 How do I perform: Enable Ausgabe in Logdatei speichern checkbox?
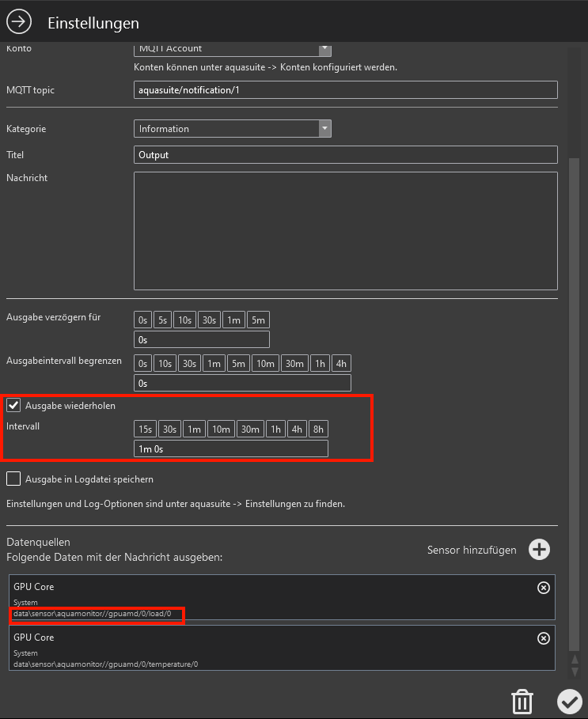(x=13, y=479)
